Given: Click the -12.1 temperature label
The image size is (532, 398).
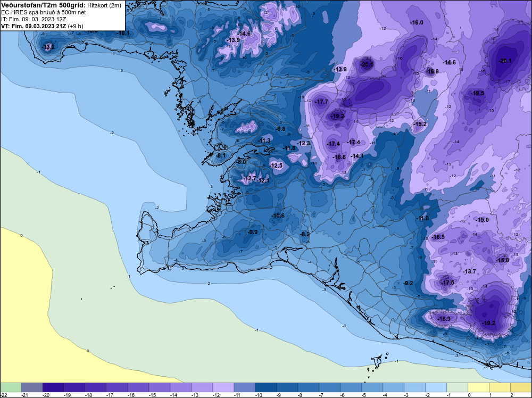Looking at the screenshot, I should tap(263, 180).
